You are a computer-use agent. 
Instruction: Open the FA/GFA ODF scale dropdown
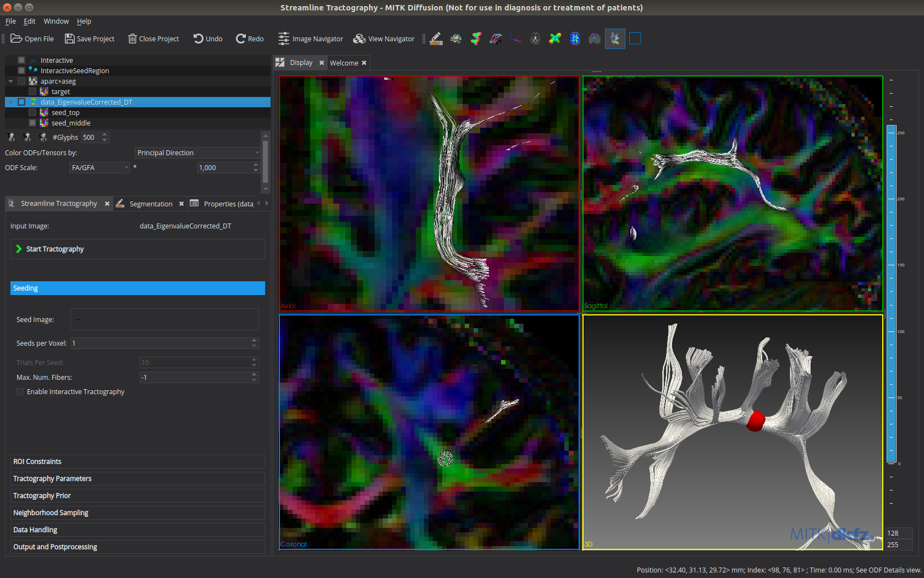coord(99,168)
